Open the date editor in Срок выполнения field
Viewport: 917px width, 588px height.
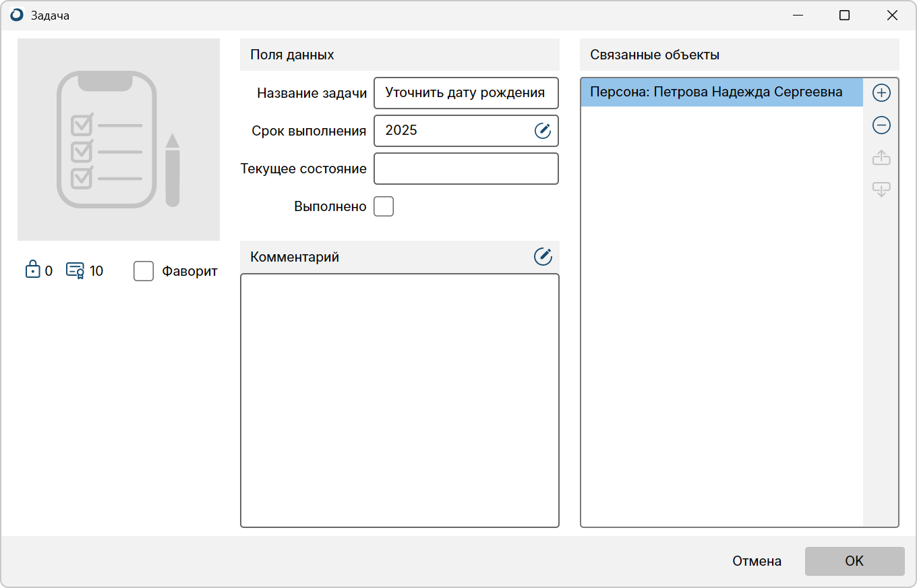coord(543,131)
